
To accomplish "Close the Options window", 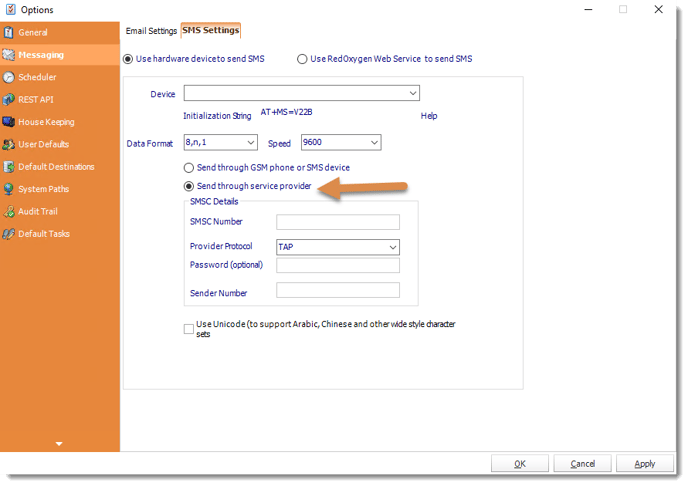I will click(658, 9).
